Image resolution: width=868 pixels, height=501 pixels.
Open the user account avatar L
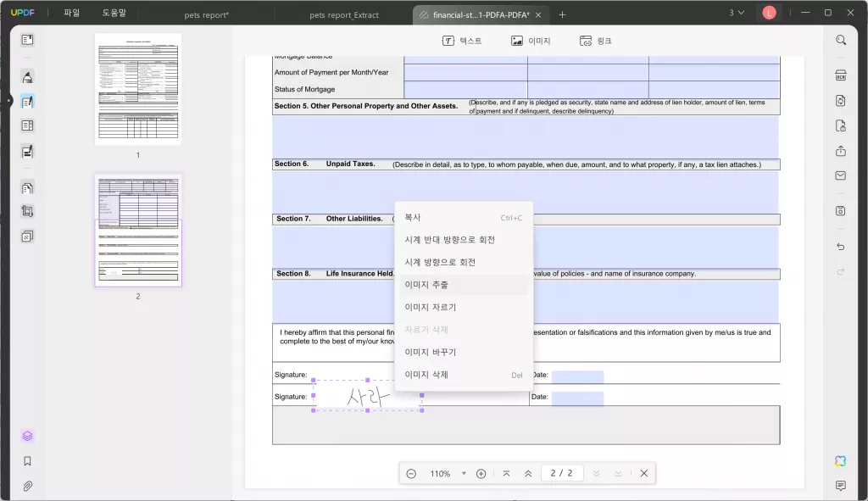pos(769,13)
